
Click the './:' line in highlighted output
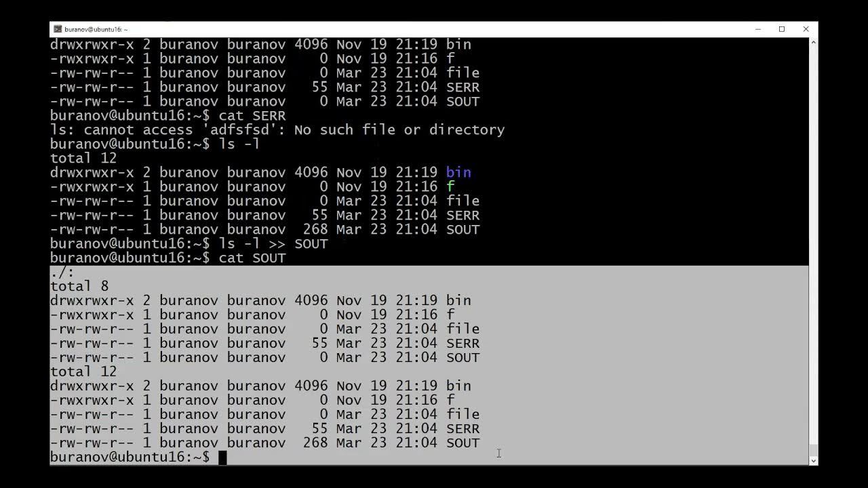click(x=62, y=272)
